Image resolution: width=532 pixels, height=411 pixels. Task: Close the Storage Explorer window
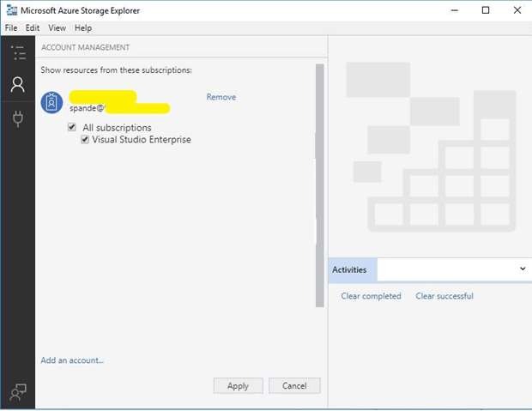tap(517, 10)
